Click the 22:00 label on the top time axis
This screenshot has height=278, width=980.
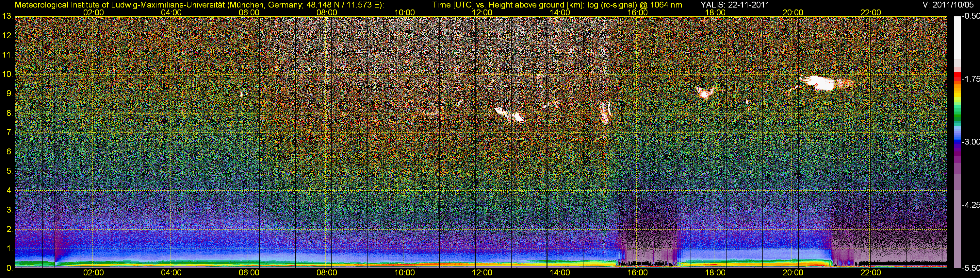point(871,12)
